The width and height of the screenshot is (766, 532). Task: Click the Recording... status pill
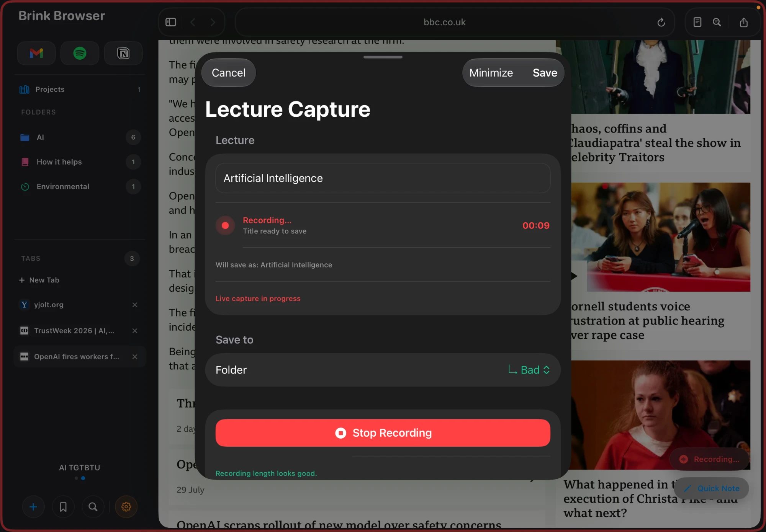click(709, 459)
